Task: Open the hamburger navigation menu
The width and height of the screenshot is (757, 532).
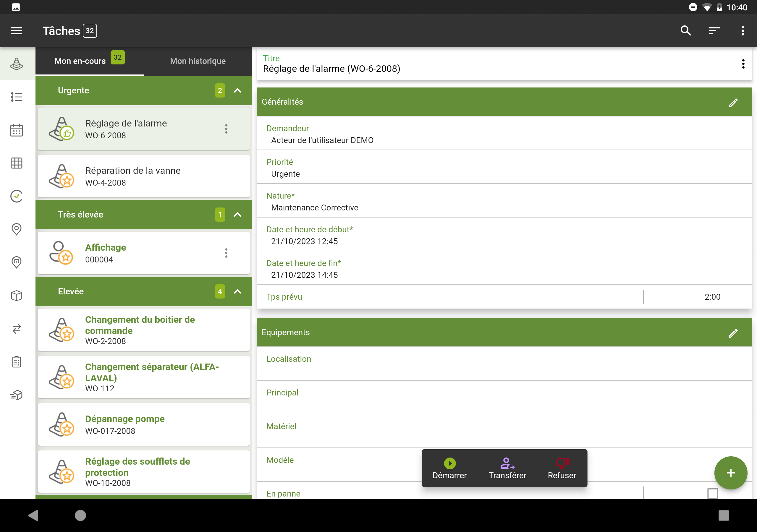Action: point(17,31)
